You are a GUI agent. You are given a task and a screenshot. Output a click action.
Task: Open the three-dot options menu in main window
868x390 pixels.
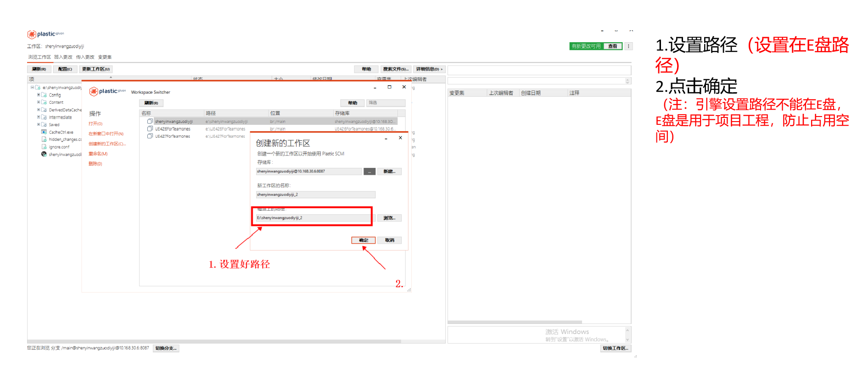[x=629, y=46]
